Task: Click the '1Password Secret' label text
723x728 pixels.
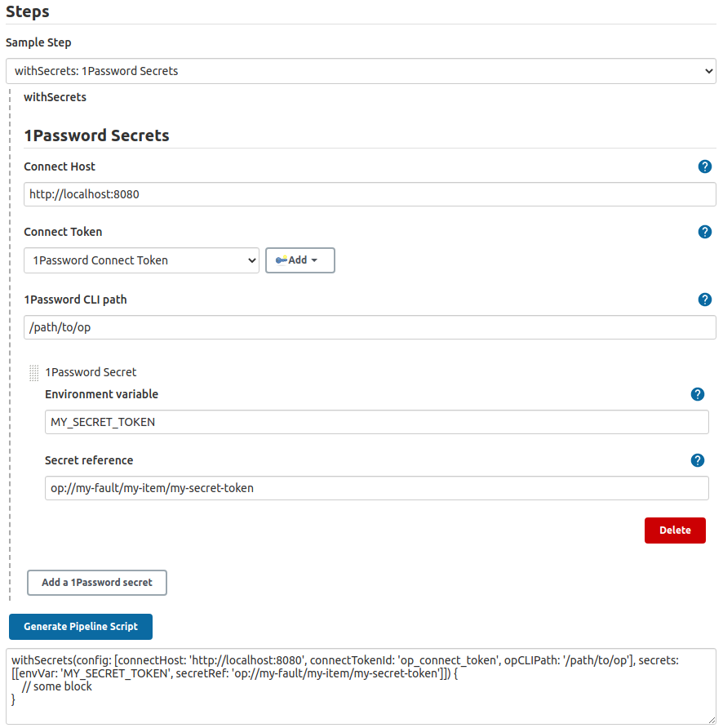Action: pos(91,372)
